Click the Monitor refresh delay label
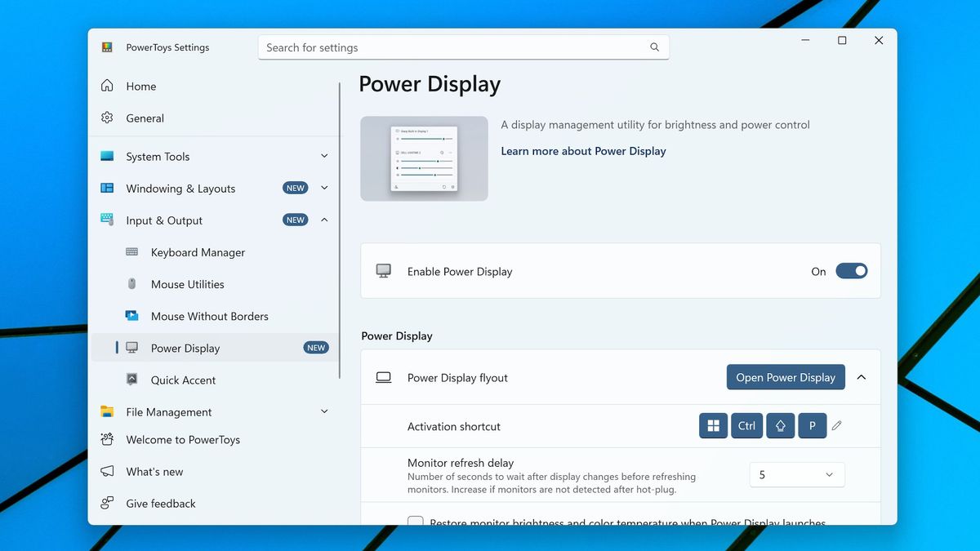 (x=461, y=463)
